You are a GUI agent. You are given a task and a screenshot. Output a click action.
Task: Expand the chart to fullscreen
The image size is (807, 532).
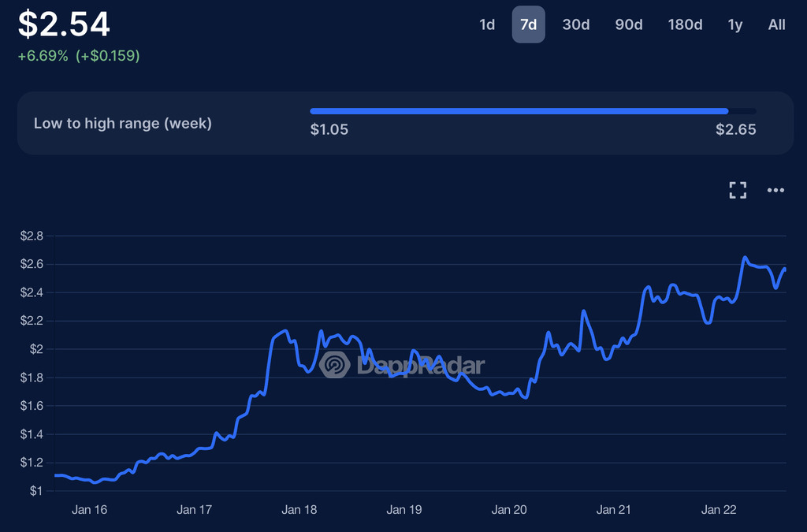738,190
